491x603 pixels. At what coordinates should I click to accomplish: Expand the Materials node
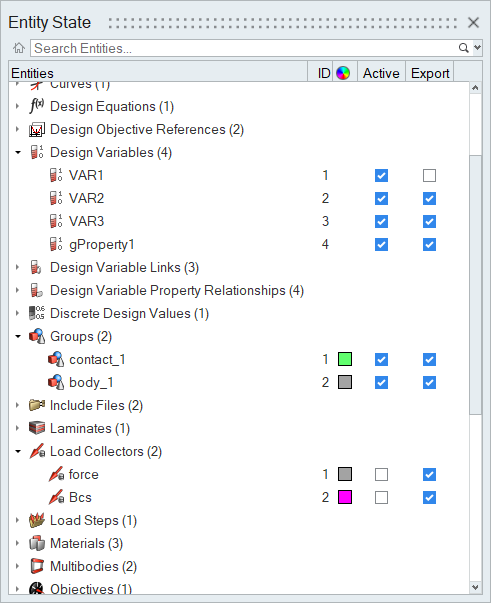point(17,543)
